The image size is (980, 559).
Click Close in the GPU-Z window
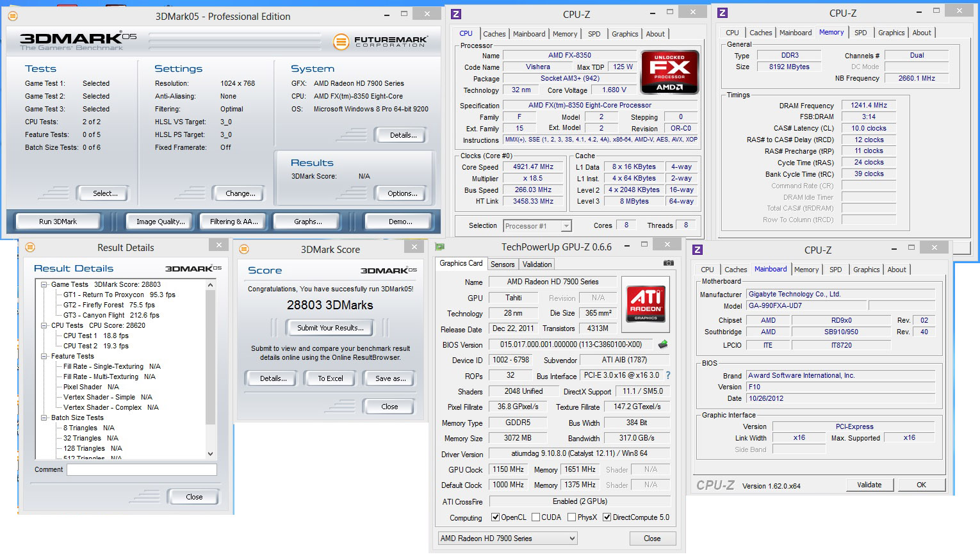pyautogui.click(x=652, y=539)
